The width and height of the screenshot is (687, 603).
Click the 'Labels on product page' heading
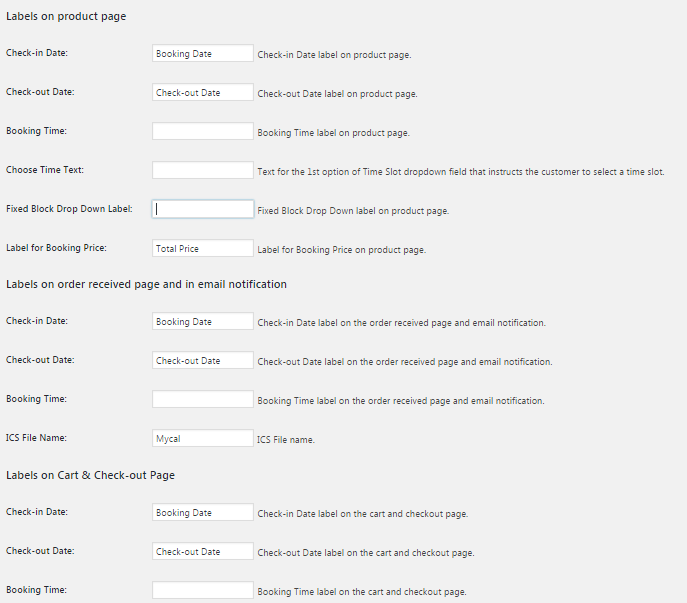click(66, 17)
